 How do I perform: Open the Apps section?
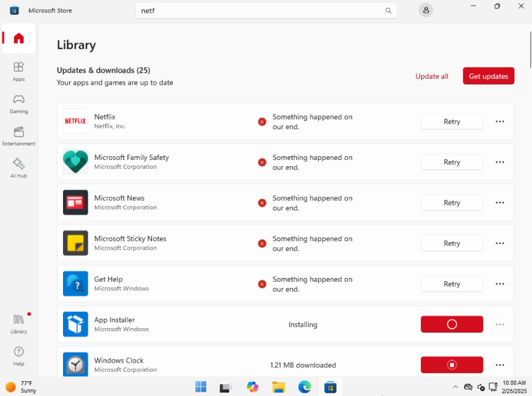tap(19, 71)
